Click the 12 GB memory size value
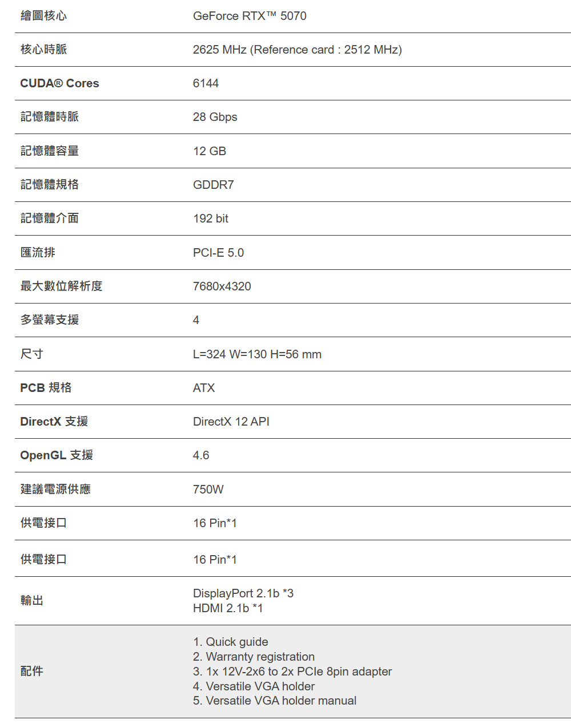Viewport: 571px width, 728px height. (210, 151)
